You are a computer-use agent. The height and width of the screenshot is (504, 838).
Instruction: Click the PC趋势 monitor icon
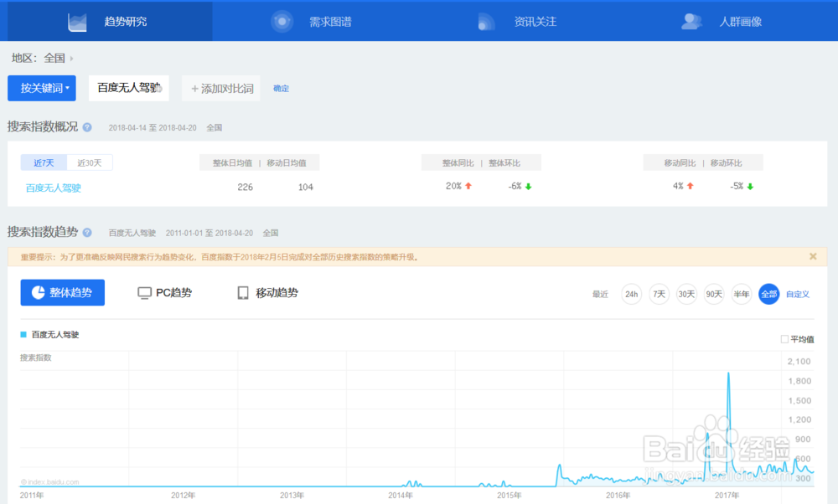pos(143,292)
